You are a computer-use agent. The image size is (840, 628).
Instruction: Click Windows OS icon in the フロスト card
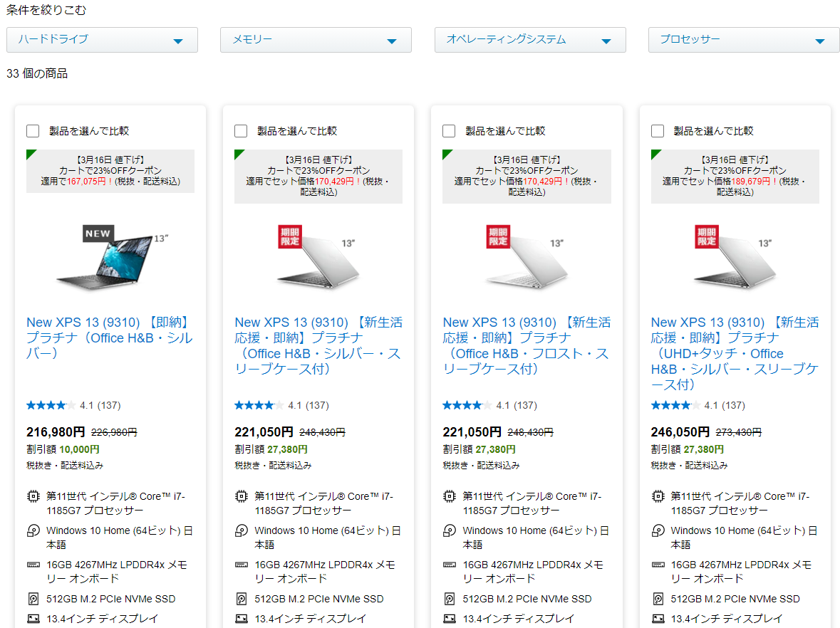[450, 530]
